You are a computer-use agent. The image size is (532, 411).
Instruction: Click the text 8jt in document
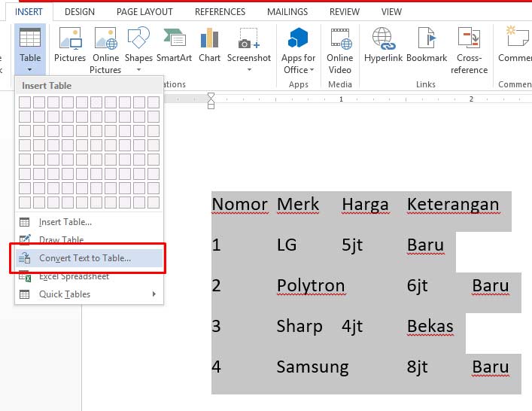417,367
